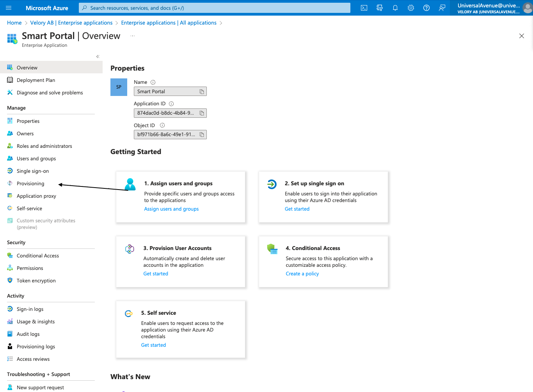The image size is (533, 392).
Task: Copy the Object ID to clipboard
Action: (202, 135)
